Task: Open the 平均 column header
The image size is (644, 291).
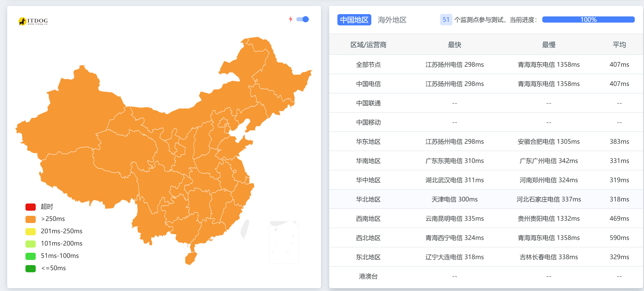Action: coord(619,45)
